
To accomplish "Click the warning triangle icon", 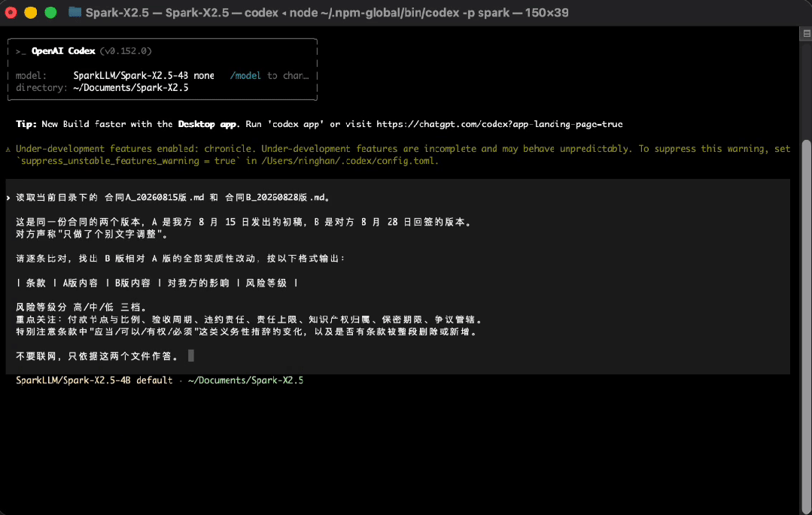I will (x=8, y=149).
